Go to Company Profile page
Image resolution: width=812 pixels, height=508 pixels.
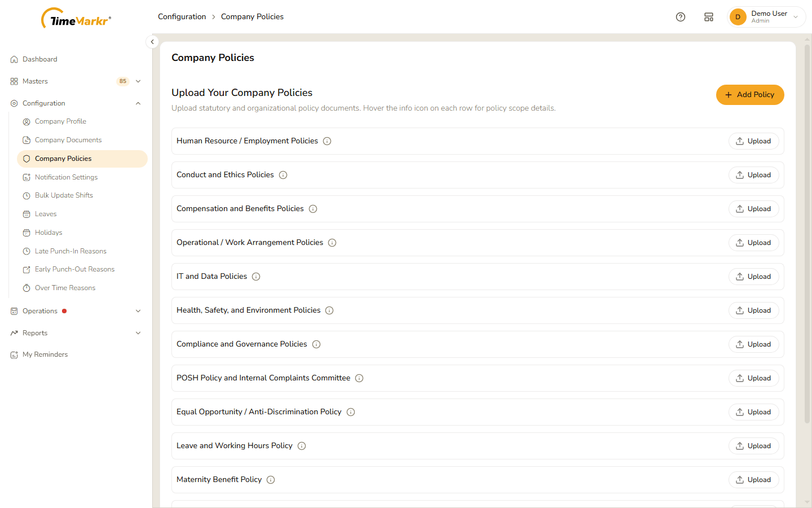tap(60, 121)
